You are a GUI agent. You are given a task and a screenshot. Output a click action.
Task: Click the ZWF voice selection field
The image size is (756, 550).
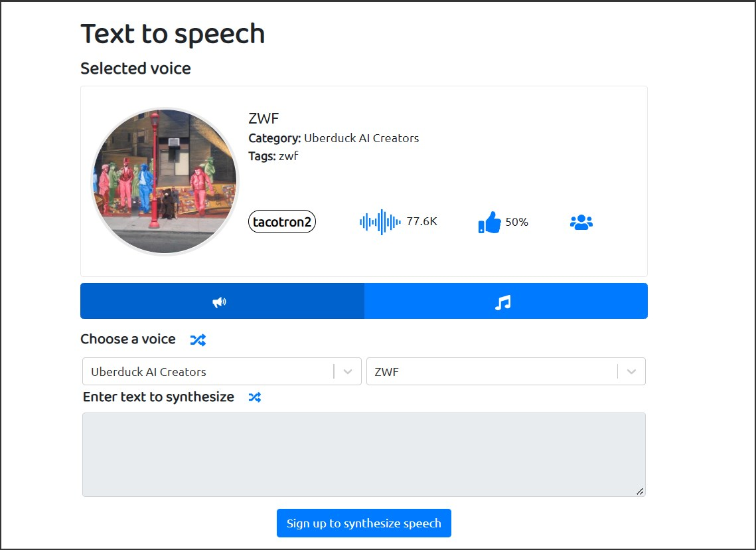(x=491, y=372)
